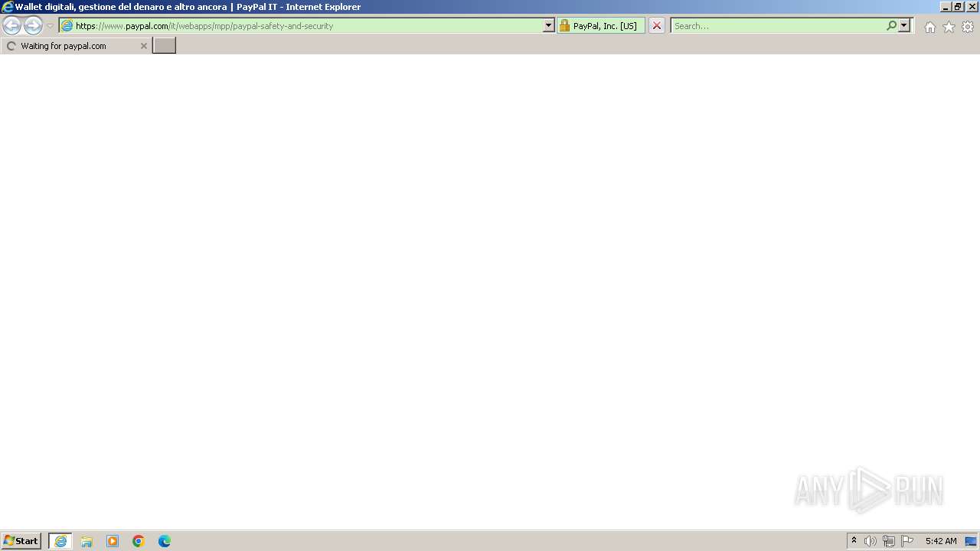Click the Internet Explorer taskbar icon
This screenshot has height=551, width=980.
coord(60,541)
